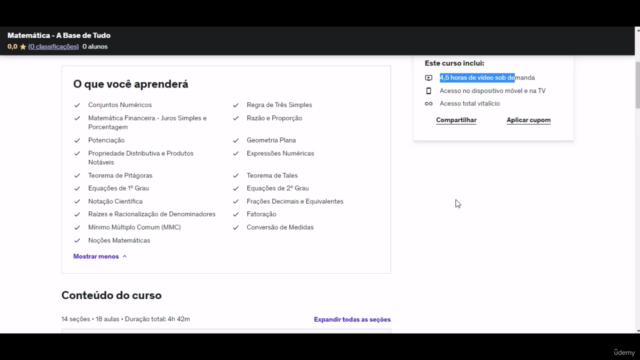
Task: Click the checkmark beside Razão e Proporção
Action: [236, 118]
